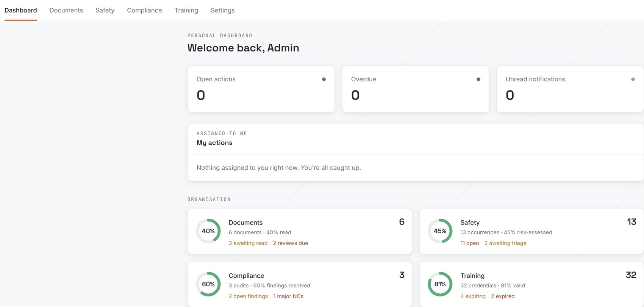Click the Overdue value 0
The image size is (644, 307).
pos(355,95)
